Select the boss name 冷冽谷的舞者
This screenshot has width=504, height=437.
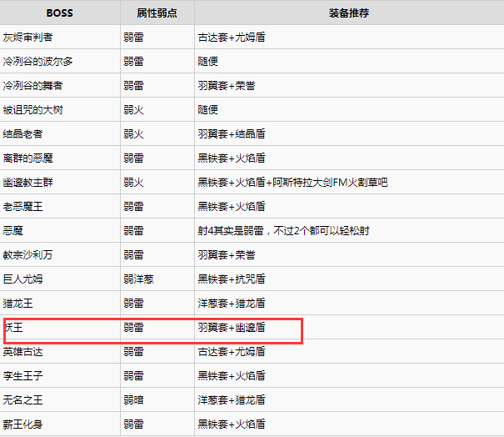[32, 86]
